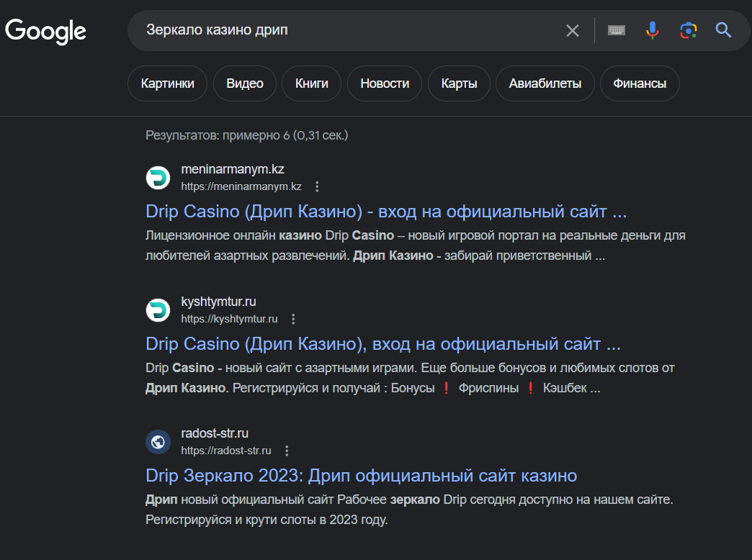This screenshot has width=752, height=560.
Task: Open the 'Drip Зеркало 2023' result link
Action: 361,476
